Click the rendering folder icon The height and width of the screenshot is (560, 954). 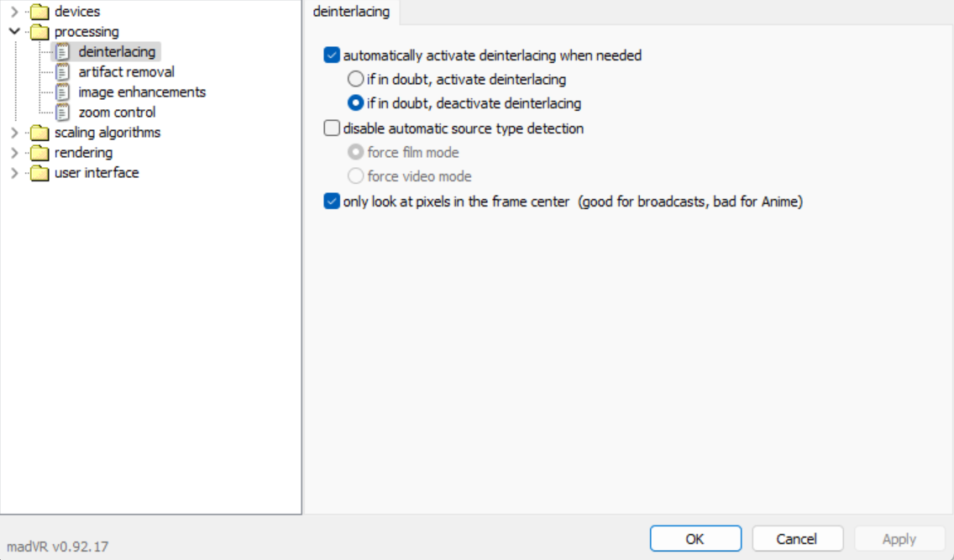pyautogui.click(x=39, y=153)
